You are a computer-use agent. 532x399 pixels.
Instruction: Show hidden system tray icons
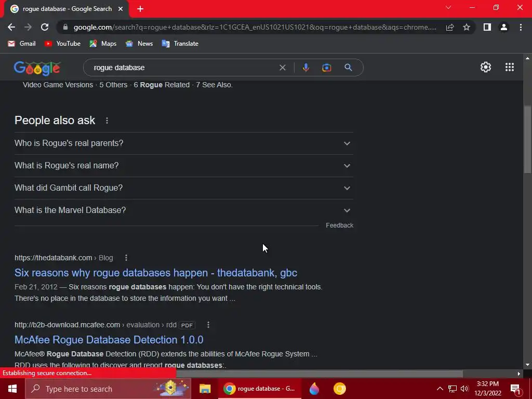click(x=440, y=389)
